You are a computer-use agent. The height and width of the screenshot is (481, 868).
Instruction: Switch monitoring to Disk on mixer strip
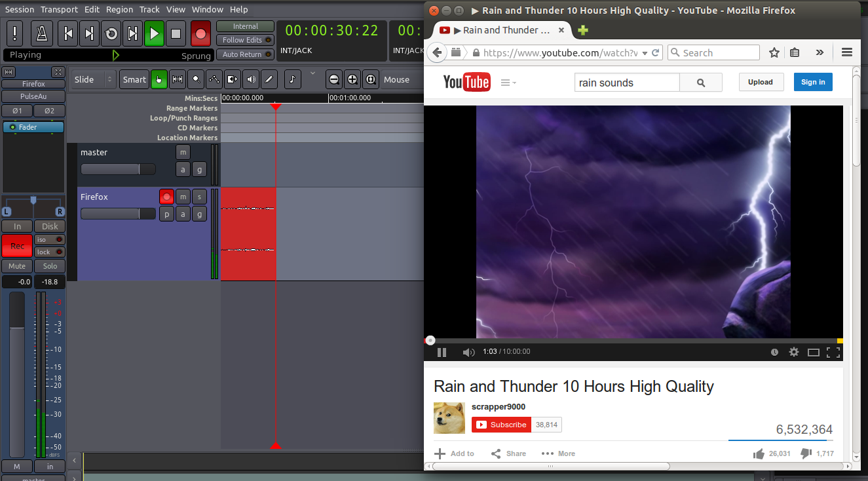pyautogui.click(x=50, y=226)
